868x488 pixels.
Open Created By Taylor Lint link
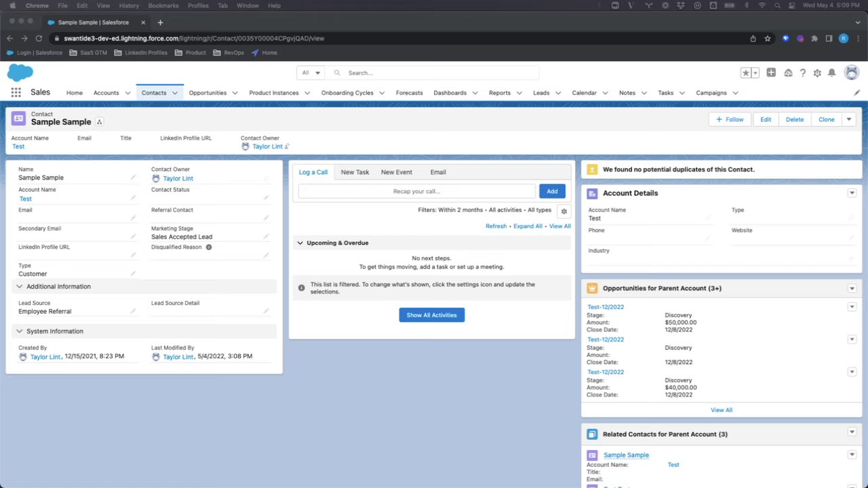pos(45,357)
